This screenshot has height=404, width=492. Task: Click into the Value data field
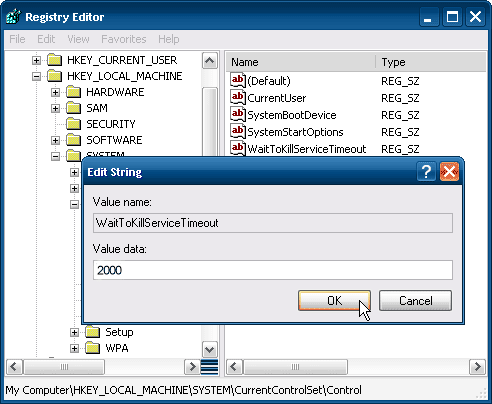273,270
